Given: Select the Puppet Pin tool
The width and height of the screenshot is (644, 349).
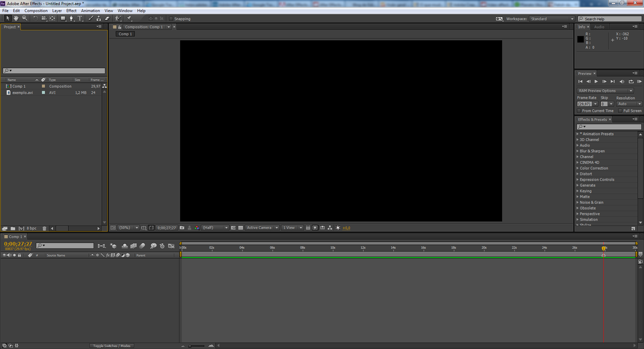Looking at the screenshot, I should click(130, 19).
